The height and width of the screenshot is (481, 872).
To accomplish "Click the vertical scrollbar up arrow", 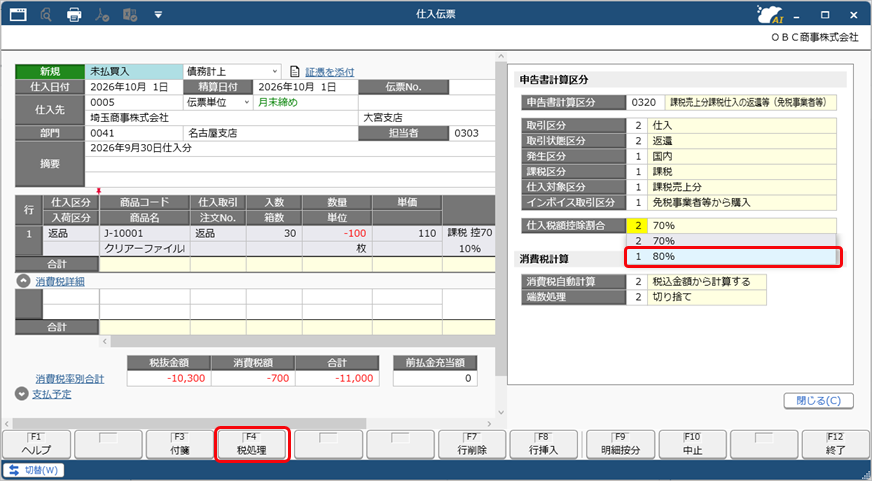I will (501, 57).
